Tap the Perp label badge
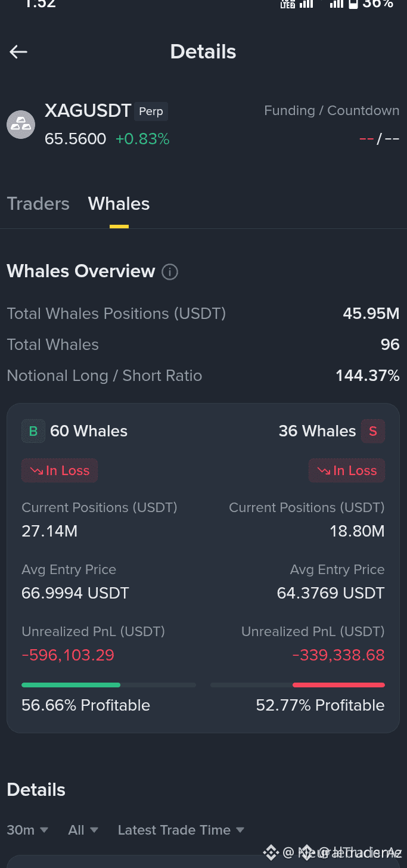 point(151,111)
